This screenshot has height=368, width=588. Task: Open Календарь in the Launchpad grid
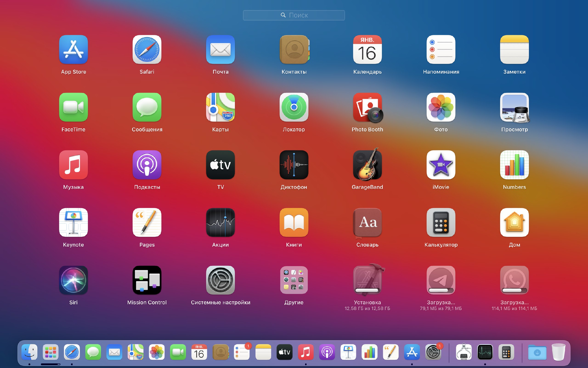(x=367, y=50)
